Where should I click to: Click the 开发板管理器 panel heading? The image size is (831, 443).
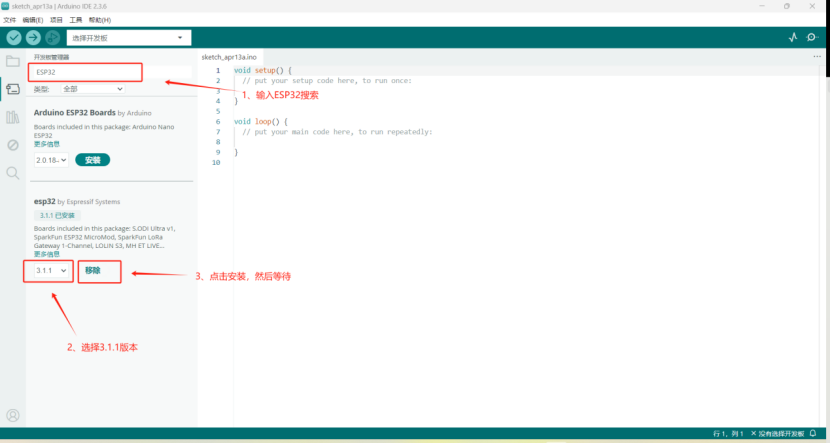[x=51, y=57]
